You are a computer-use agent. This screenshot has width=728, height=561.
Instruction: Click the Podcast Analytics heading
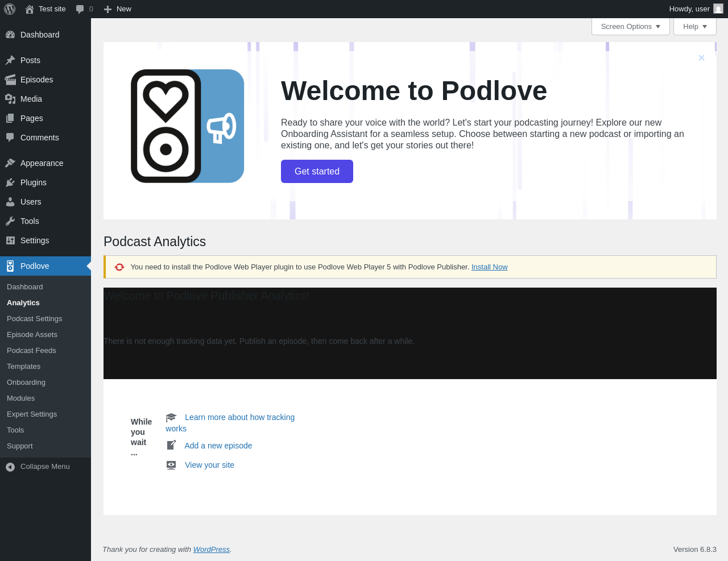155,242
